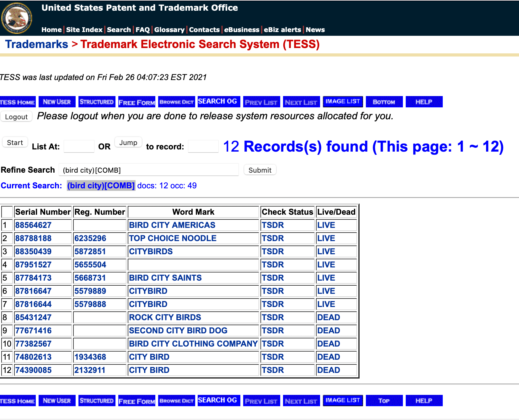Image resolution: width=519 pixels, height=420 pixels.
Task: Click TESS Home in bottom toolbar
Action: pyautogui.click(x=18, y=401)
